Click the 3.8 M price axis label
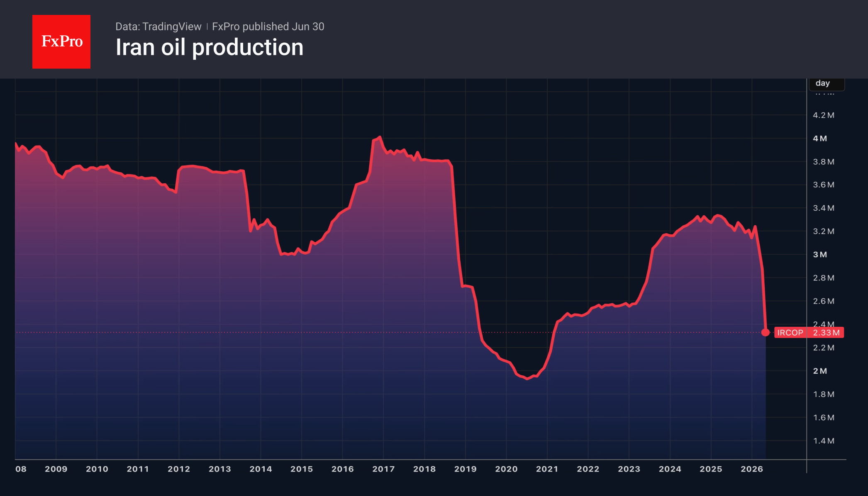 pyautogui.click(x=824, y=162)
